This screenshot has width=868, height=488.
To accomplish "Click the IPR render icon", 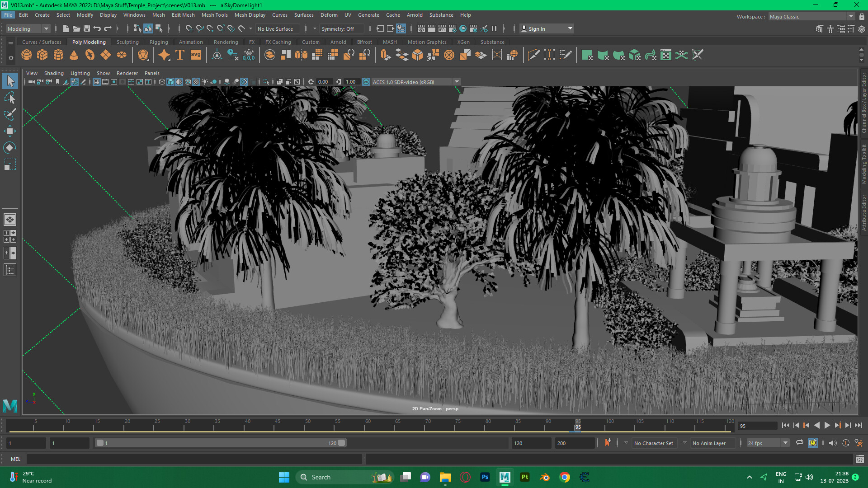I will pos(442,28).
